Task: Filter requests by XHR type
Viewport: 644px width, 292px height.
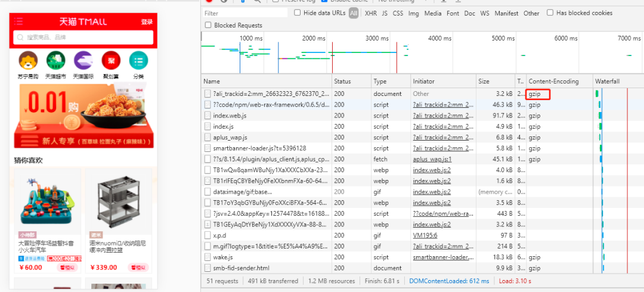Action: [x=371, y=13]
